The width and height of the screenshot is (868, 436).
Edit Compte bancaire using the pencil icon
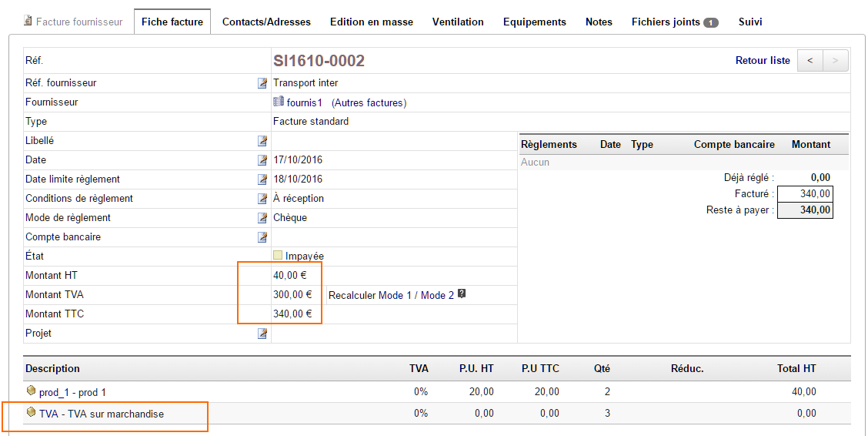tap(262, 237)
